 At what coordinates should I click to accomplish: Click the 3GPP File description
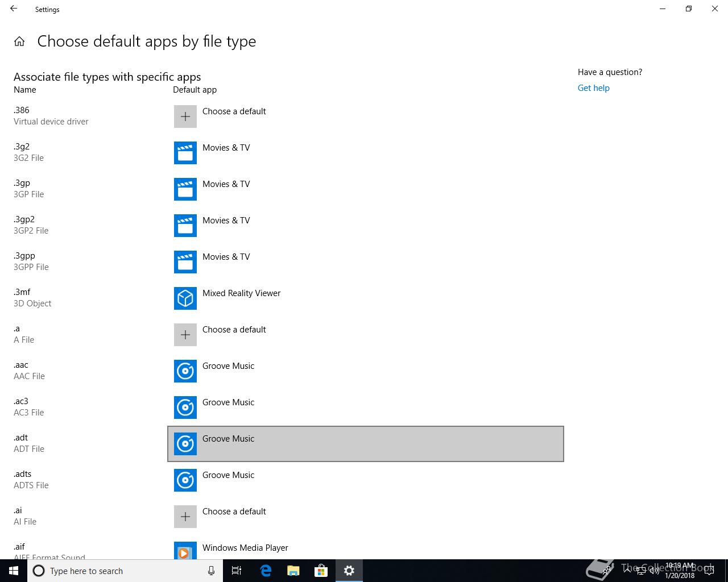tap(31, 267)
